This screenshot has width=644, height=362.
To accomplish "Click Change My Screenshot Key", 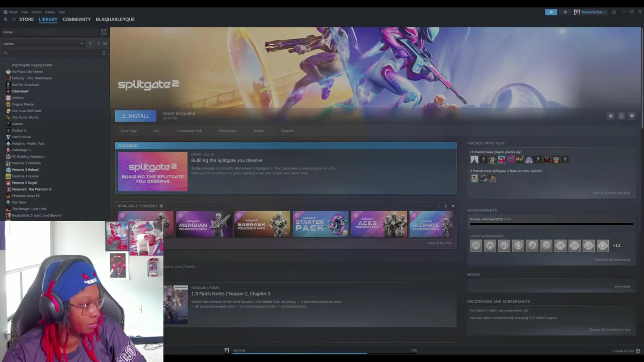I will (x=609, y=330).
